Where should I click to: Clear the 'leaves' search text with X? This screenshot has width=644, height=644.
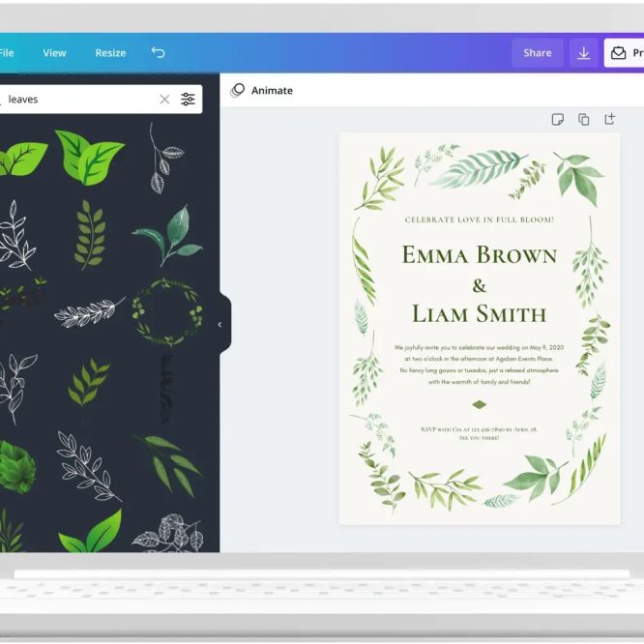tap(164, 100)
